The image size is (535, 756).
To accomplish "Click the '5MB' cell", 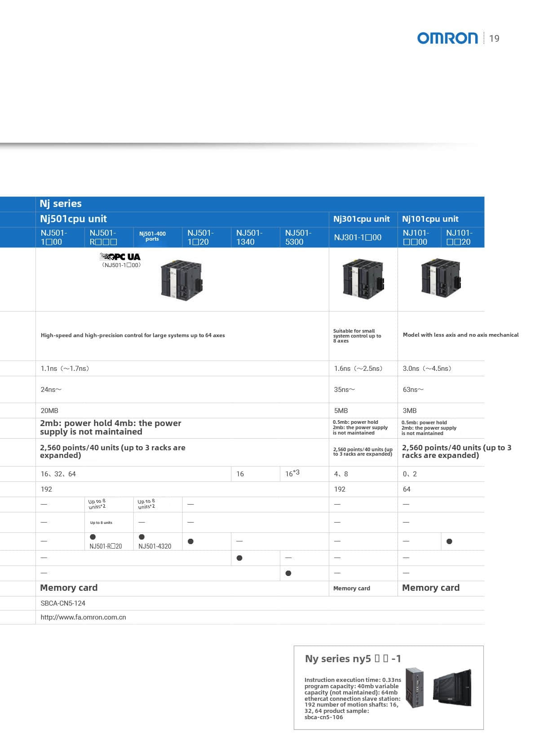I will [x=341, y=410].
